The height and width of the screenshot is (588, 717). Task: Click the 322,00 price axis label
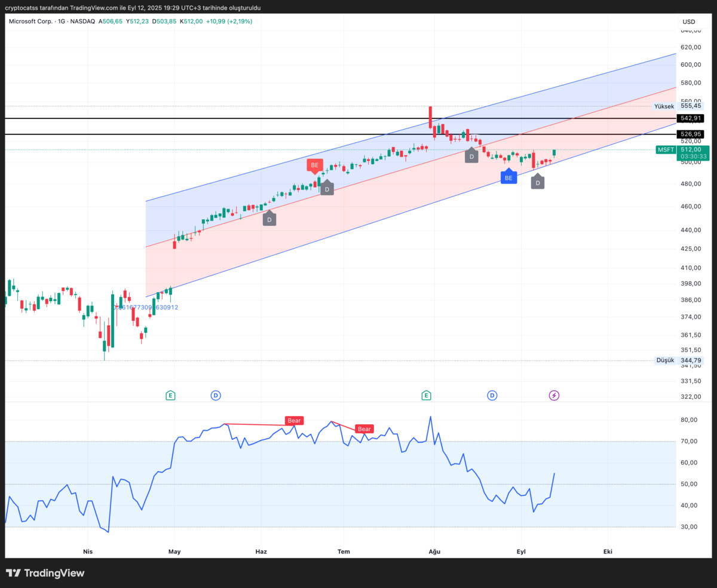tap(690, 396)
